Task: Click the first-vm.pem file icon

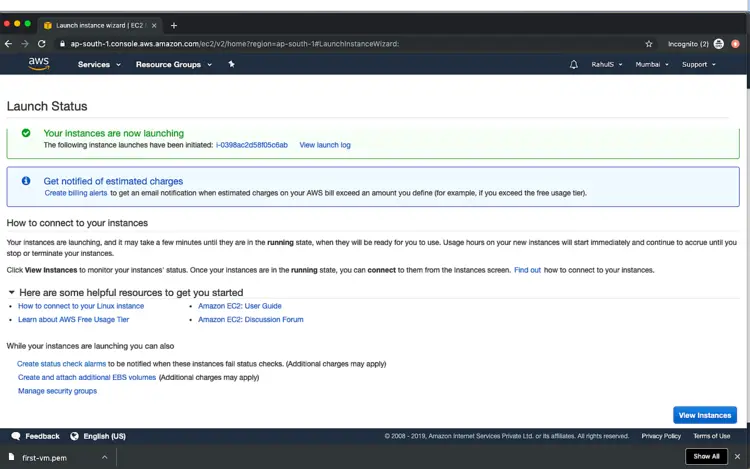Action: pos(11,457)
